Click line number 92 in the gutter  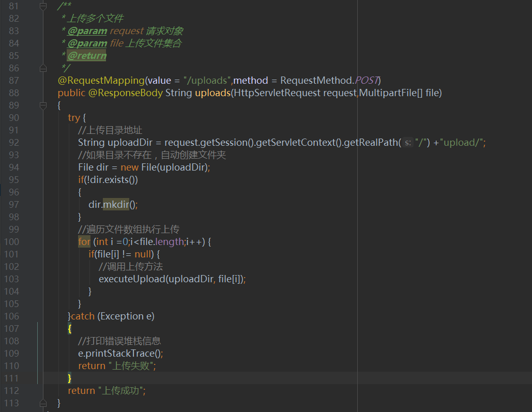click(14, 143)
